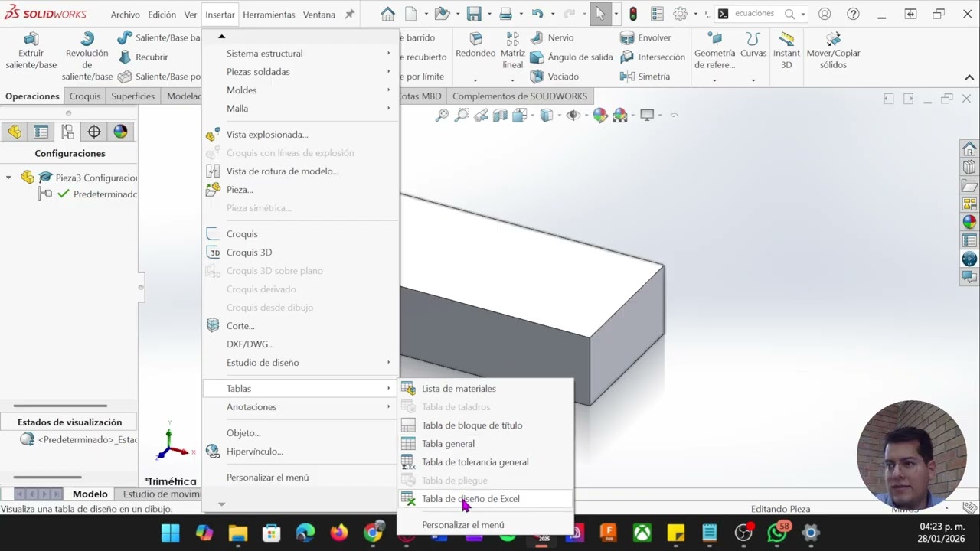Switch to the Modelo bottom tab
The height and width of the screenshot is (551, 980).
coord(90,494)
